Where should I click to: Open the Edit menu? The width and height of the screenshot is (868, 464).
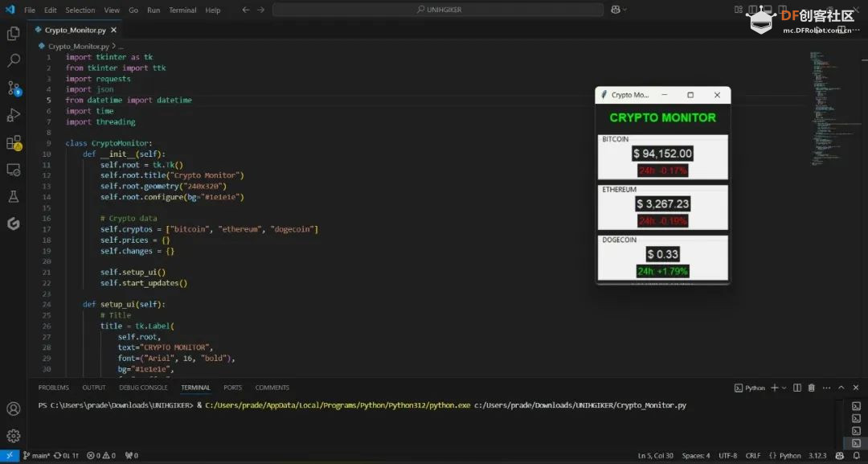(51, 10)
